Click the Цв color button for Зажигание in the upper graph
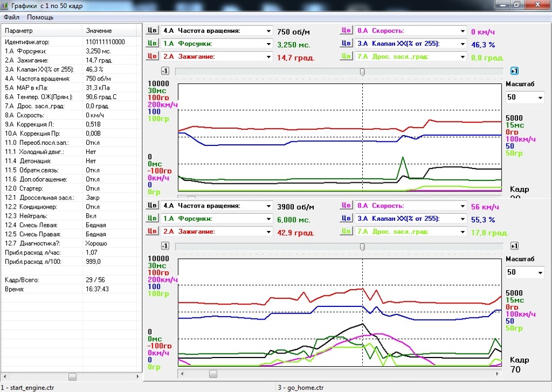This screenshot has height=392, width=552. 152,56
